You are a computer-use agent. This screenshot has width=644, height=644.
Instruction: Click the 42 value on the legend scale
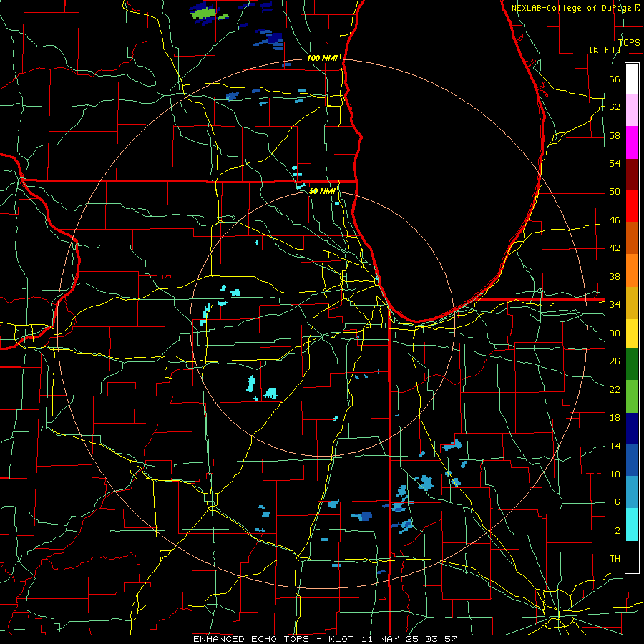615,248
